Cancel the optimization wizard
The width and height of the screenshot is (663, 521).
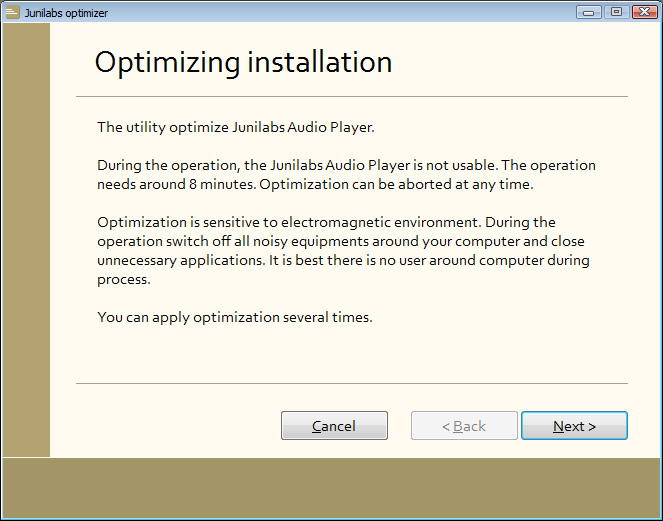[334, 425]
